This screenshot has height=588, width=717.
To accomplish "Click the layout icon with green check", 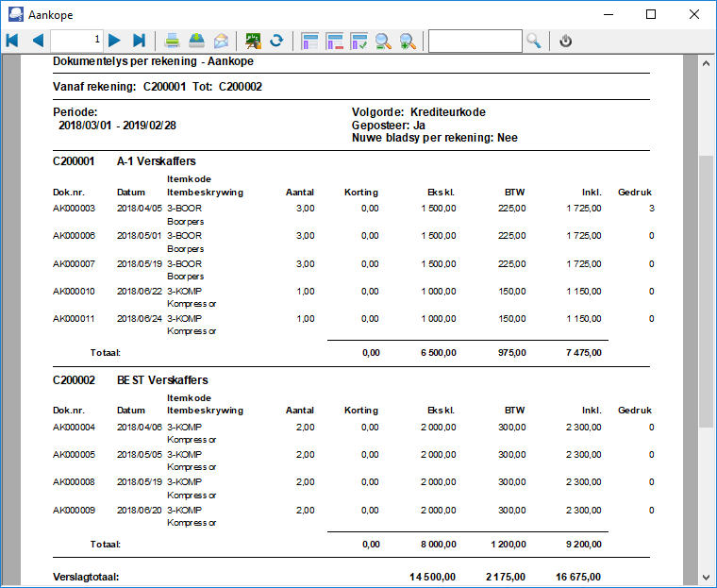I will [x=358, y=41].
